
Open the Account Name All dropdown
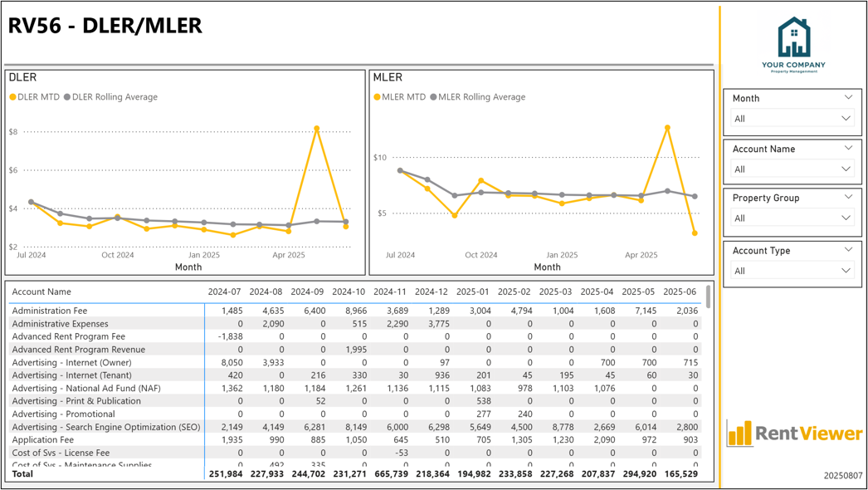tap(792, 169)
